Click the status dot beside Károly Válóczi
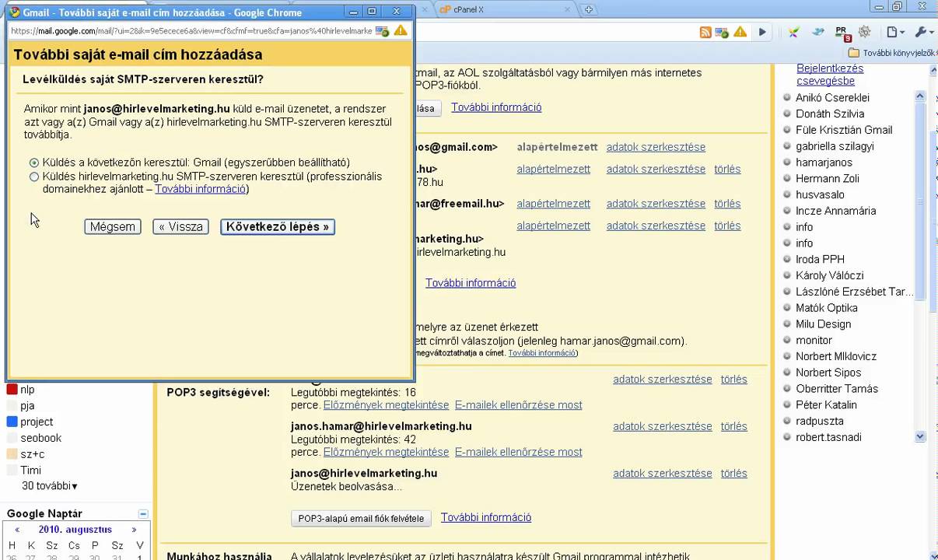The height and width of the screenshot is (560, 938). tap(787, 276)
